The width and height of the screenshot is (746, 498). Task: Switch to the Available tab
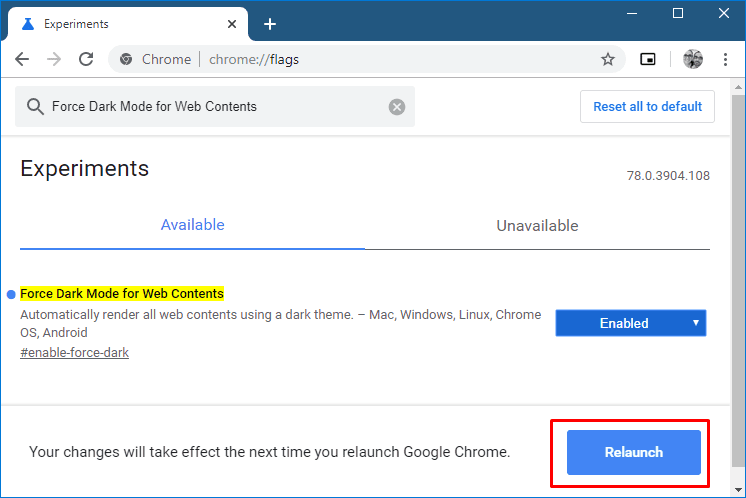[192, 225]
